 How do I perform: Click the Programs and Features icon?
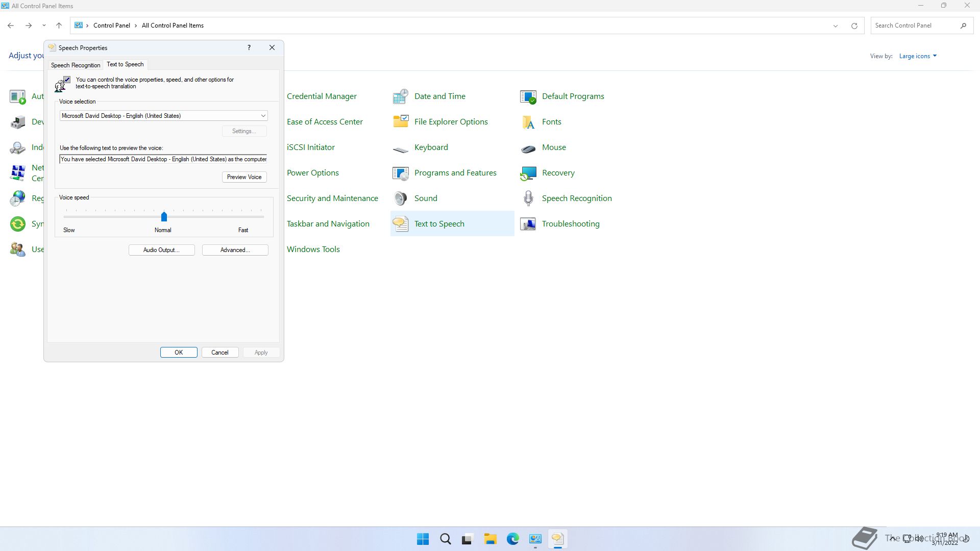click(401, 172)
